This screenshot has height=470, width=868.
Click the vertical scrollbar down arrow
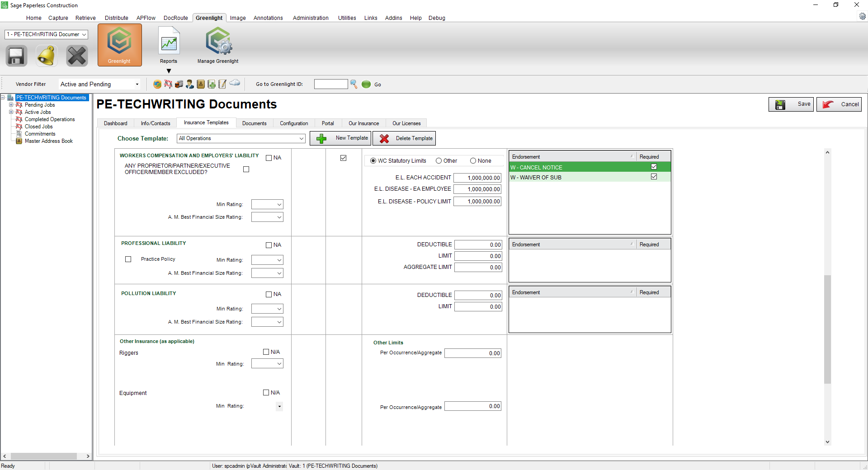[827, 442]
